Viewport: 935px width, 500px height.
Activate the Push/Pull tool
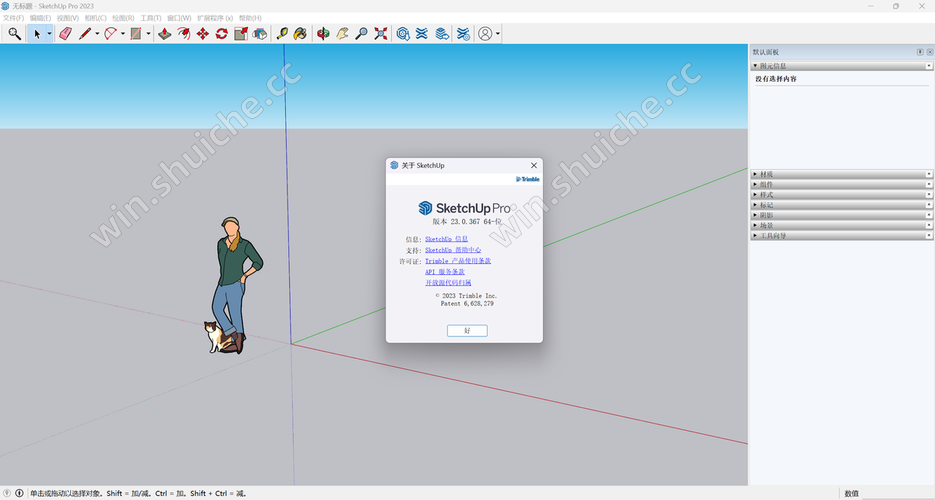tap(165, 34)
